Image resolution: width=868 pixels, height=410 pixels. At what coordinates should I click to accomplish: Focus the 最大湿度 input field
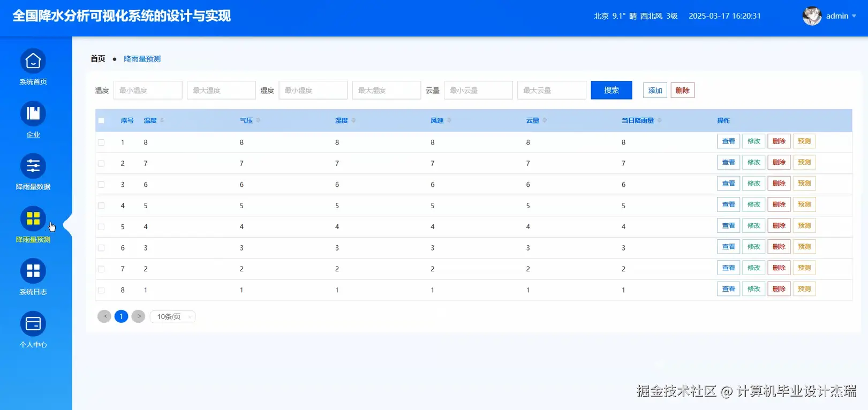tap(387, 90)
